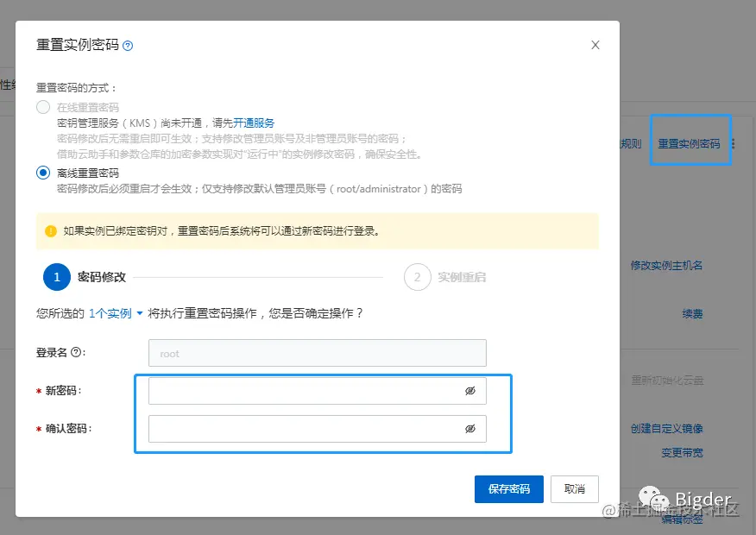
Task: Toggle password visibility eye in 确认密码 field
Action: 469,429
